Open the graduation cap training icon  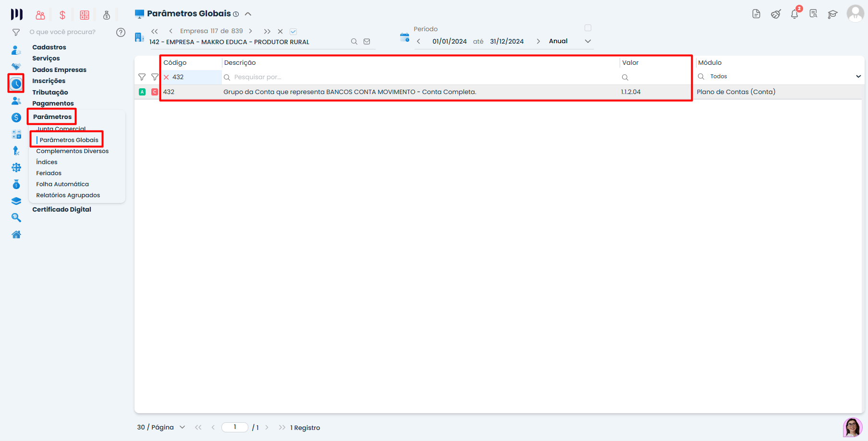point(832,14)
